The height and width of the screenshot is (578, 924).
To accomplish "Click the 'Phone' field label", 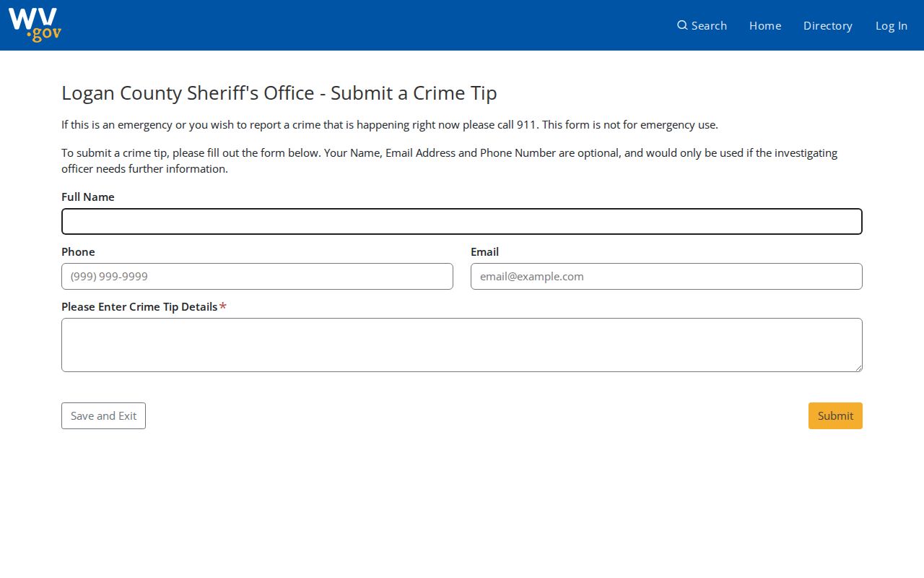I will point(78,252).
